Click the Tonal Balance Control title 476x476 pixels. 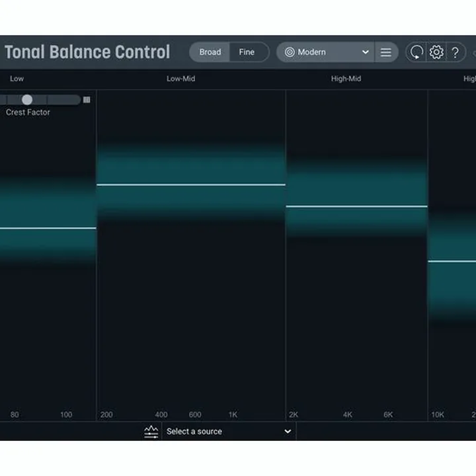tap(87, 52)
